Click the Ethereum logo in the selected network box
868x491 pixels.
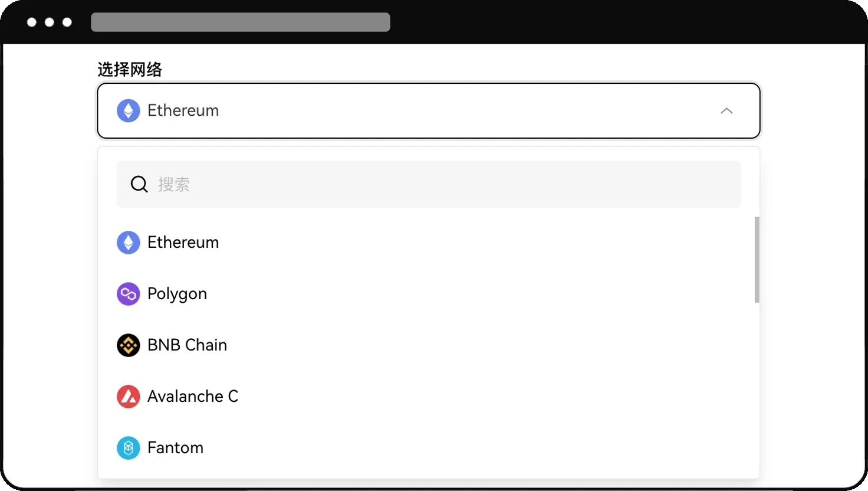coord(128,110)
